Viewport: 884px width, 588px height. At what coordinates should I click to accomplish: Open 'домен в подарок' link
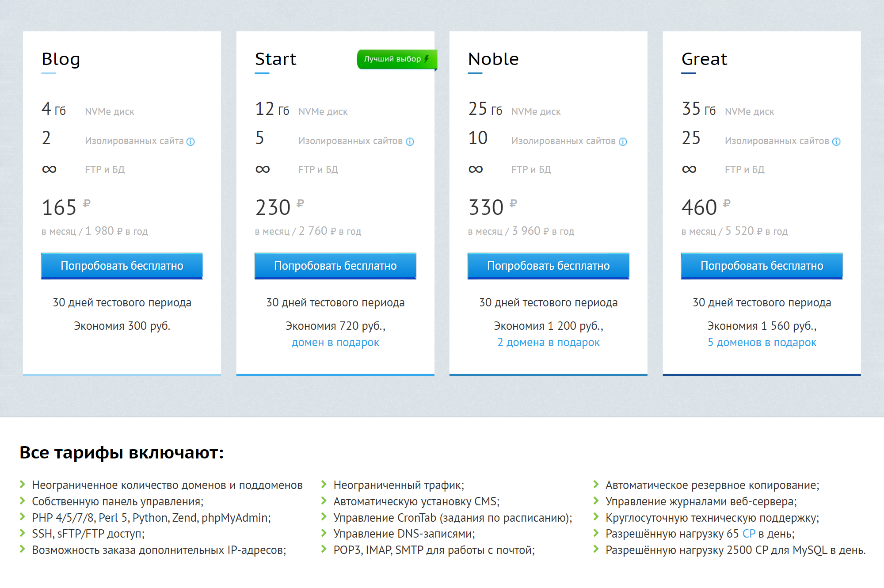[335, 343]
